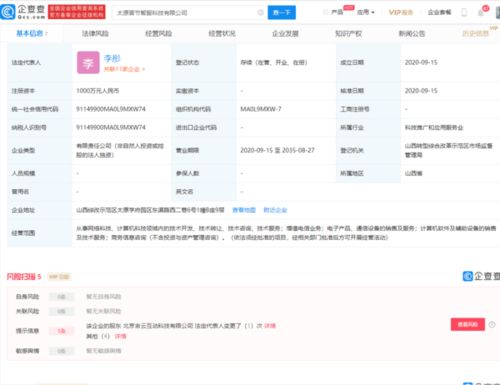Screen dimensions: 500x385
Task: Click the 自身风险 count badge
Action: [x=61, y=296]
